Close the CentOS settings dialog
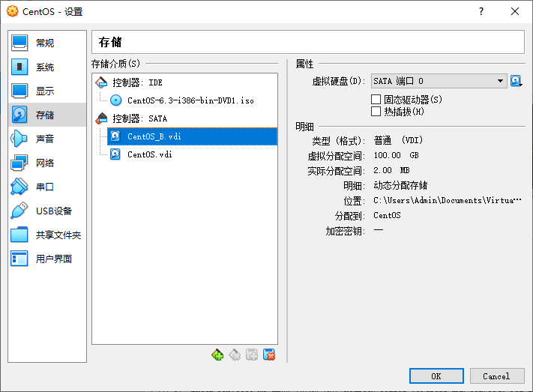533x392 pixels. coord(515,11)
